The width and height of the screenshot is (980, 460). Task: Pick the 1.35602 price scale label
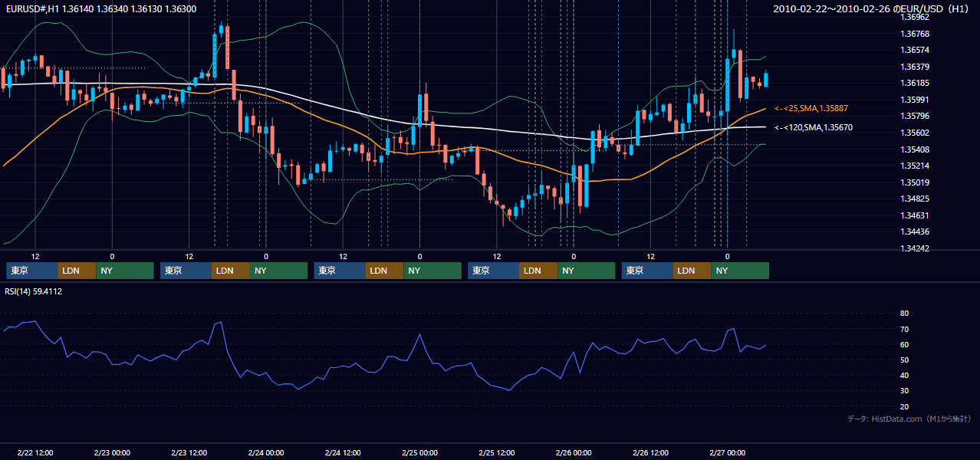pos(914,133)
